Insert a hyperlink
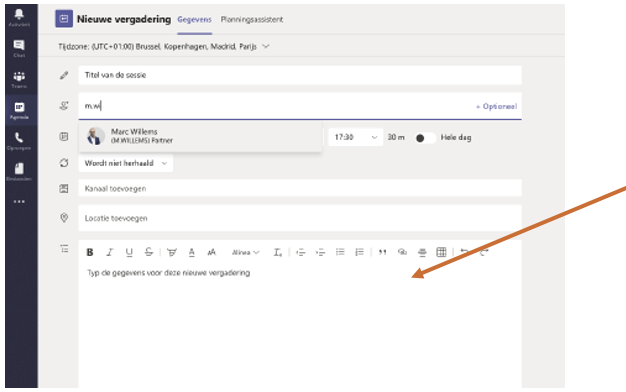Screen dimensions: 626x392 (x=402, y=252)
